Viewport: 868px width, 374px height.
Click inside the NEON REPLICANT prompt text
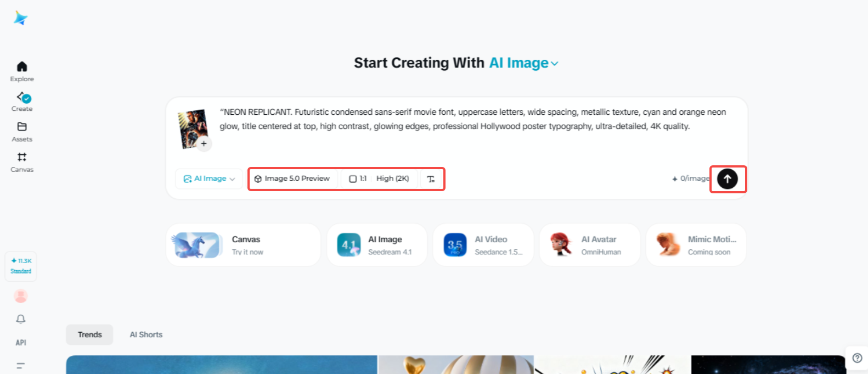coord(472,119)
